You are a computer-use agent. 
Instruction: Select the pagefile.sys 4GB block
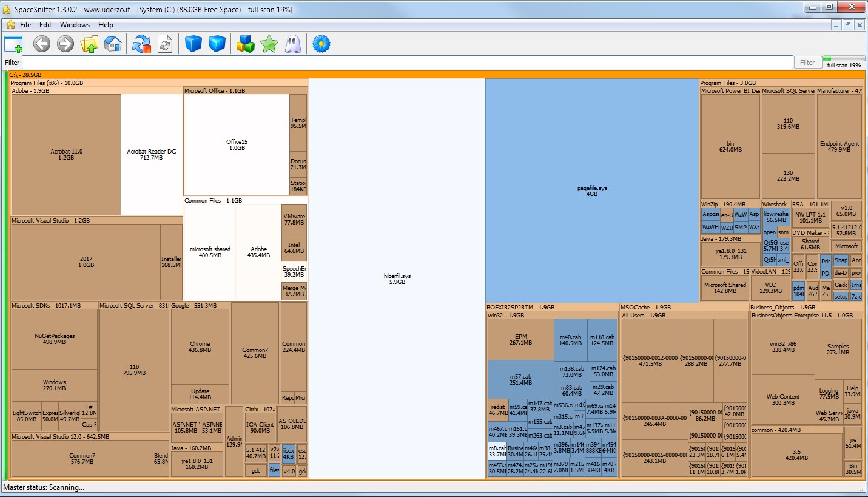pyautogui.click(x=592, y=191)
